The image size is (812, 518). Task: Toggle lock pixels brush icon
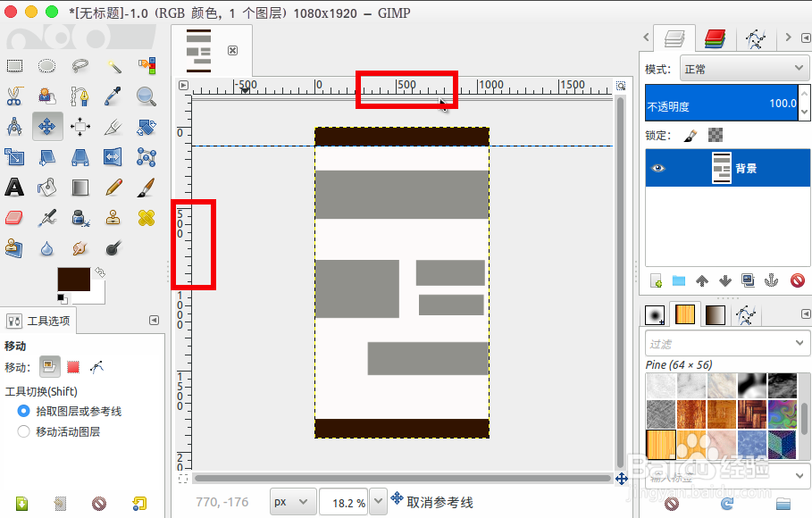(690, 136)
